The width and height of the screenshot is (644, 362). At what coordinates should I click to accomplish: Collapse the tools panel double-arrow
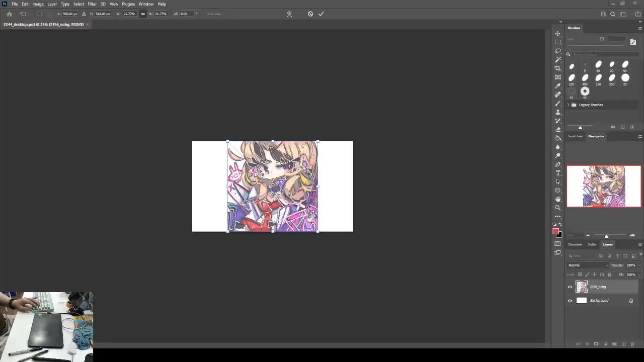(x=560, y=22)
